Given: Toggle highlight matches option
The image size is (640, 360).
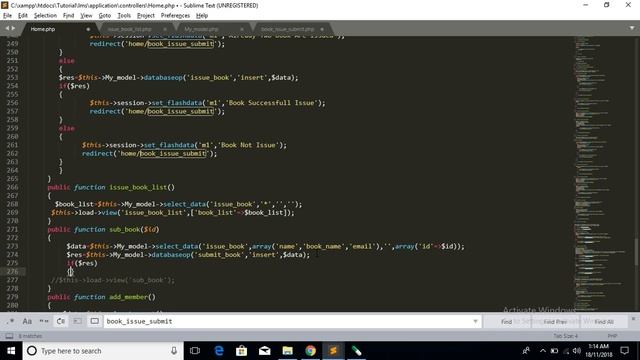Looking at the screenshot, I should click(95, 322).
